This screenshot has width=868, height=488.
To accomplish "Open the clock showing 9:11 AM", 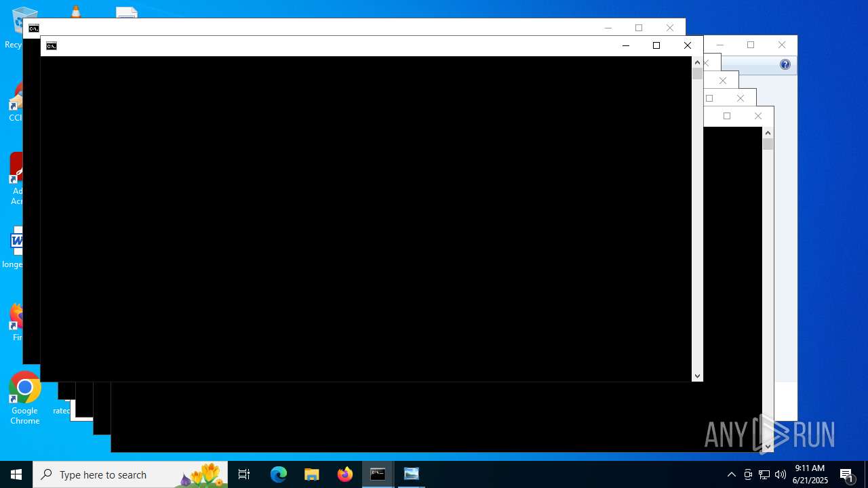I will (x=810, y=474).
